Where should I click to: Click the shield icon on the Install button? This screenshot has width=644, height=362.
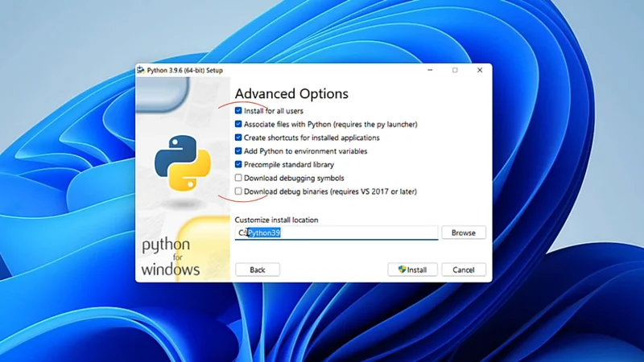pyautogui.click(x=402, y=269)
